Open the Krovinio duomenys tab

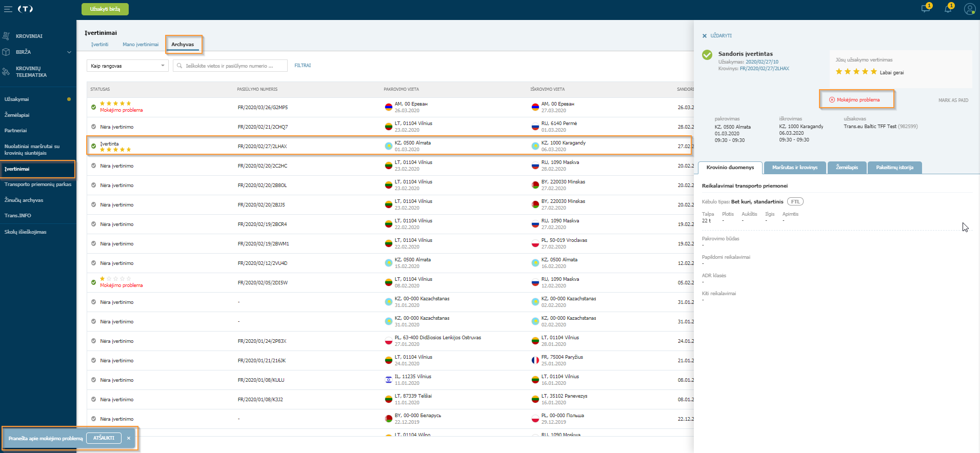(x=730, y=168)
